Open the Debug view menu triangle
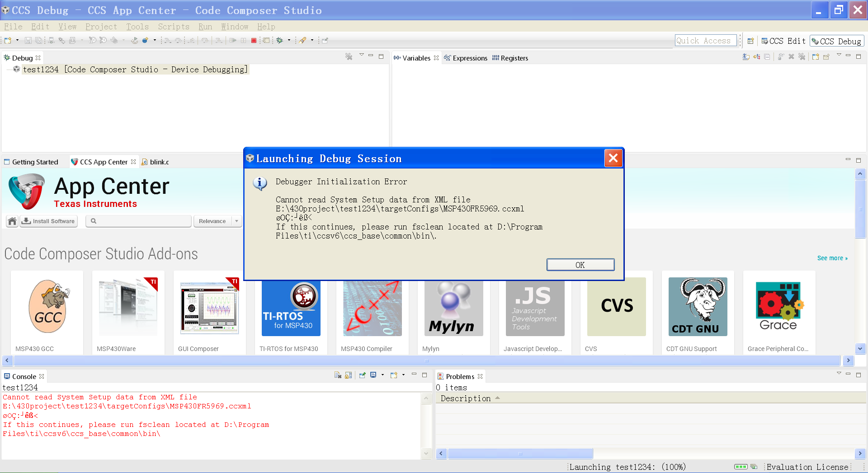Screen dimensions: 868x473 click(362, 55)
